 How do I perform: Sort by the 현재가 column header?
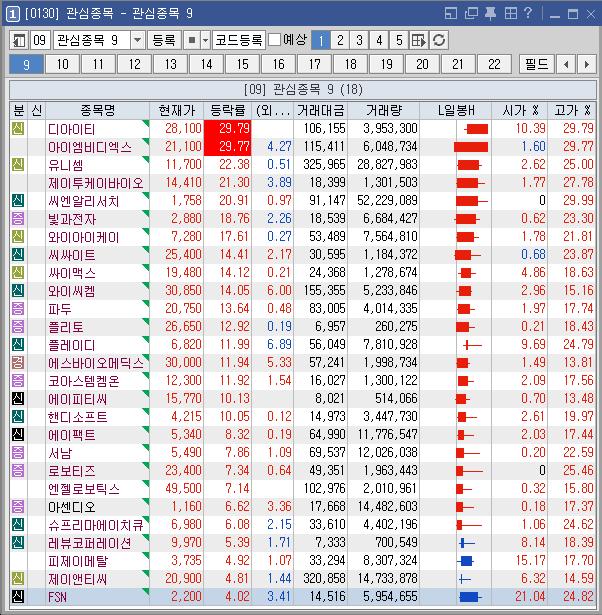(176, 111)
